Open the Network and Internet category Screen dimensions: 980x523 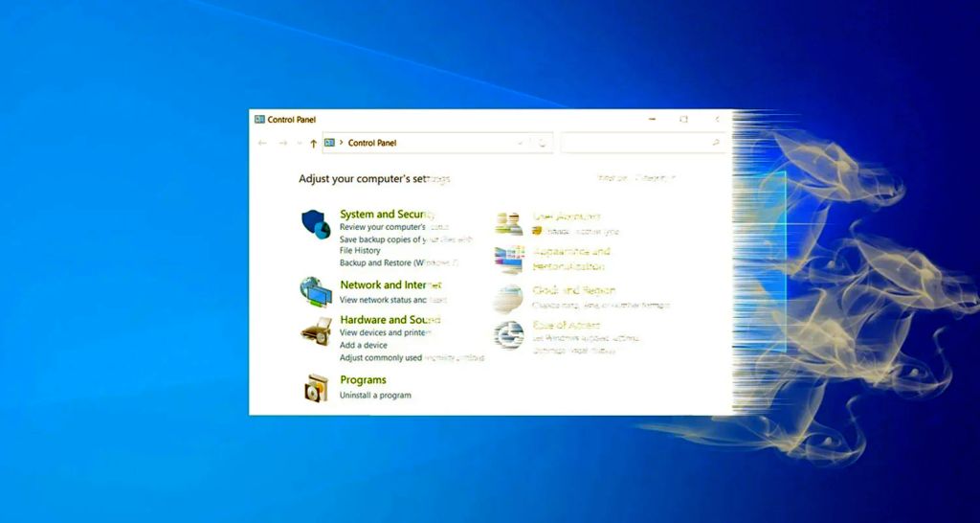pos(390,285)
